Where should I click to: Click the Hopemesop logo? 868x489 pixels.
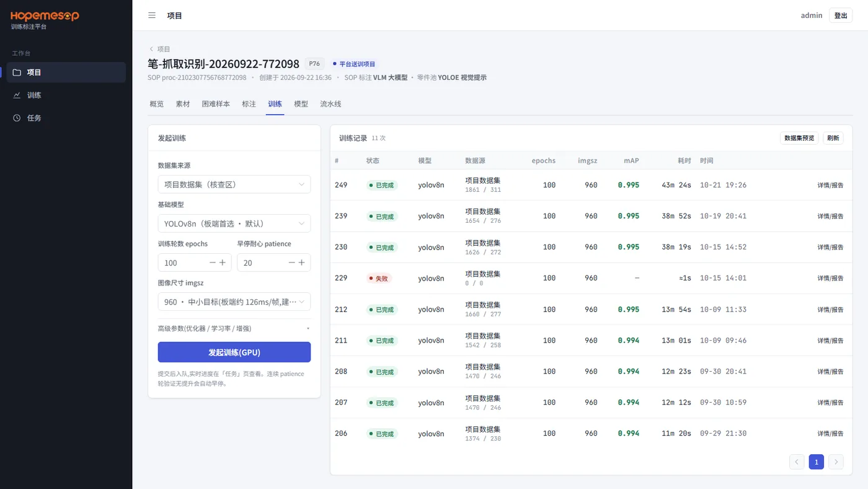(45, 16)
